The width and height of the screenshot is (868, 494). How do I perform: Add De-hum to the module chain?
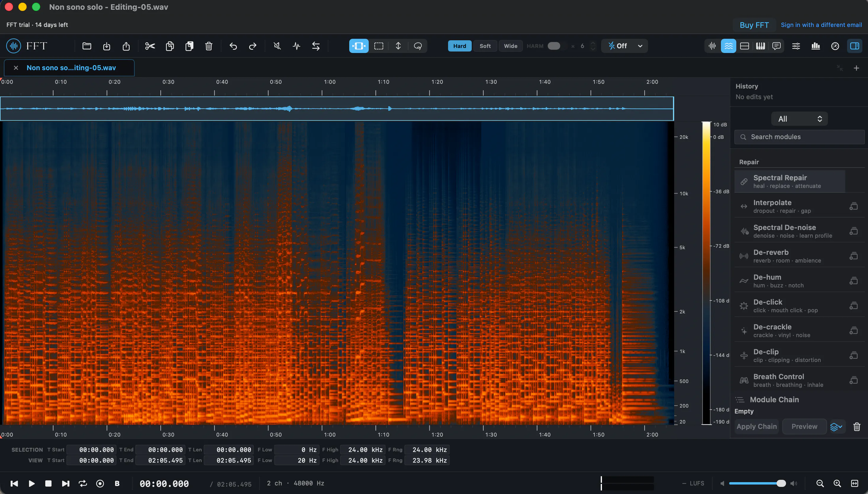pos(853,281)
